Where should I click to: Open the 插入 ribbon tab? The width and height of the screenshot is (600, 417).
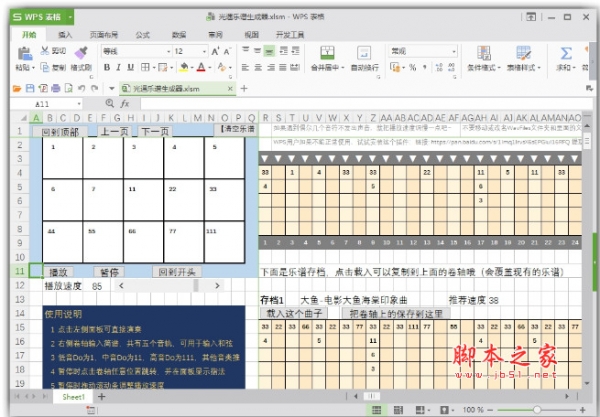point(65,33)
